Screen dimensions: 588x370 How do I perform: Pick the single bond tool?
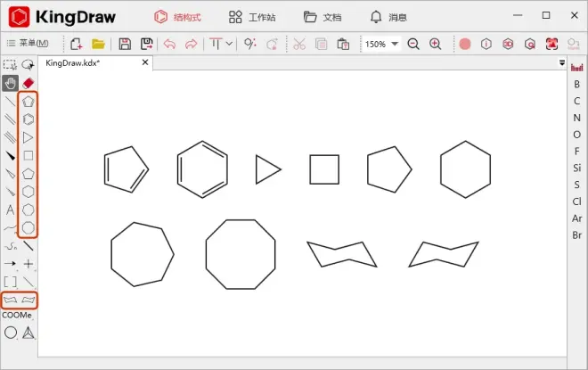point(10,102)
